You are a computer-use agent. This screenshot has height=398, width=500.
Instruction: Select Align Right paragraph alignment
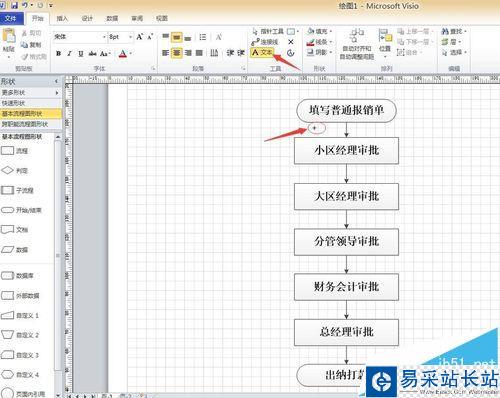(x=188, y=53)
